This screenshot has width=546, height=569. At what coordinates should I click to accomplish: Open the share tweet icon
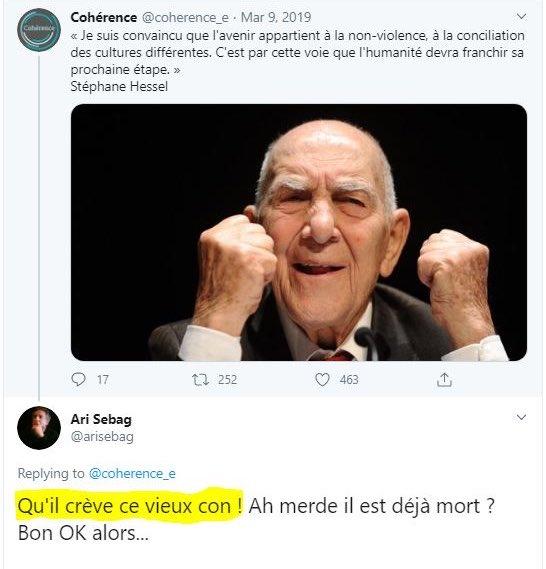click(444, 380)
